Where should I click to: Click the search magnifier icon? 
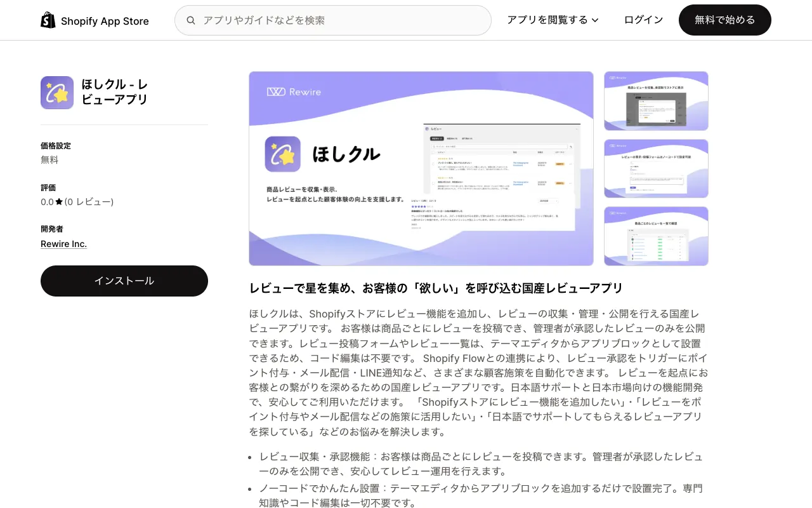pos(190,20)
